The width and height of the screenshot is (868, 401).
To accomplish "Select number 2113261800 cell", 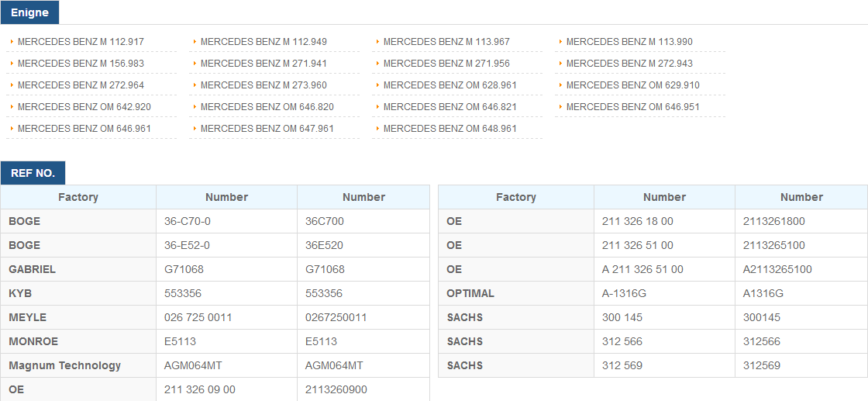I will click(x=801, y=222).
